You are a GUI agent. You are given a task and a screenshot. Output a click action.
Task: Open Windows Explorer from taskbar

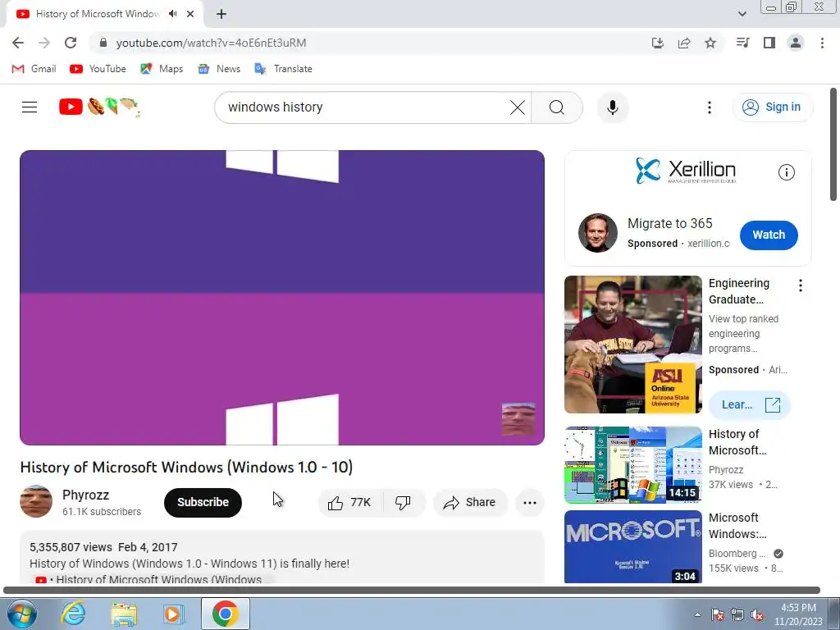pos(124,614)
